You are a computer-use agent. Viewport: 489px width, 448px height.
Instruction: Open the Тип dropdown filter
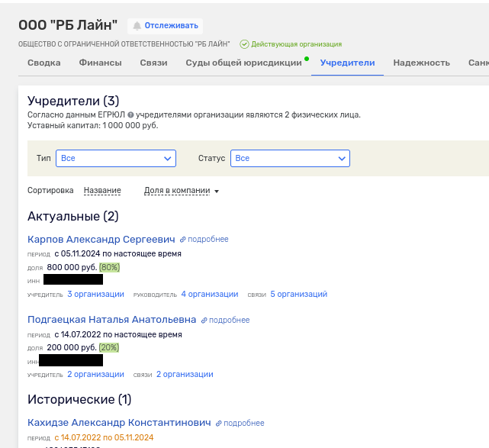116,159
